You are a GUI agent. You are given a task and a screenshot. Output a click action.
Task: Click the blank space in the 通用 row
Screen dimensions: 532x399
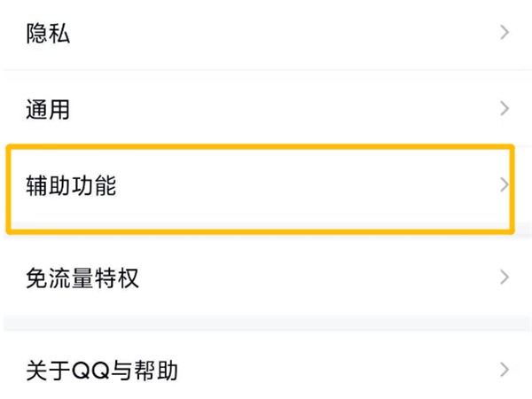click(284, 110)
